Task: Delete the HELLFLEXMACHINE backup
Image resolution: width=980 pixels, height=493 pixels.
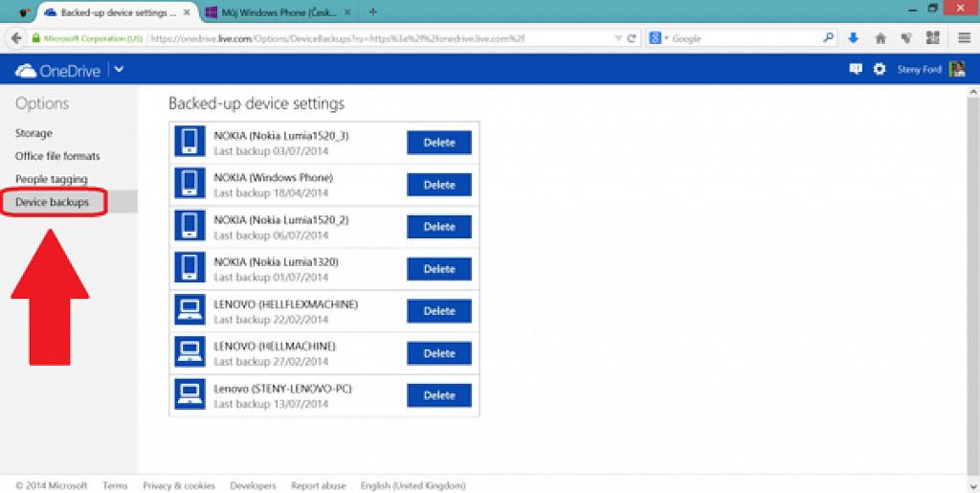Action: (x=439, y=311)
